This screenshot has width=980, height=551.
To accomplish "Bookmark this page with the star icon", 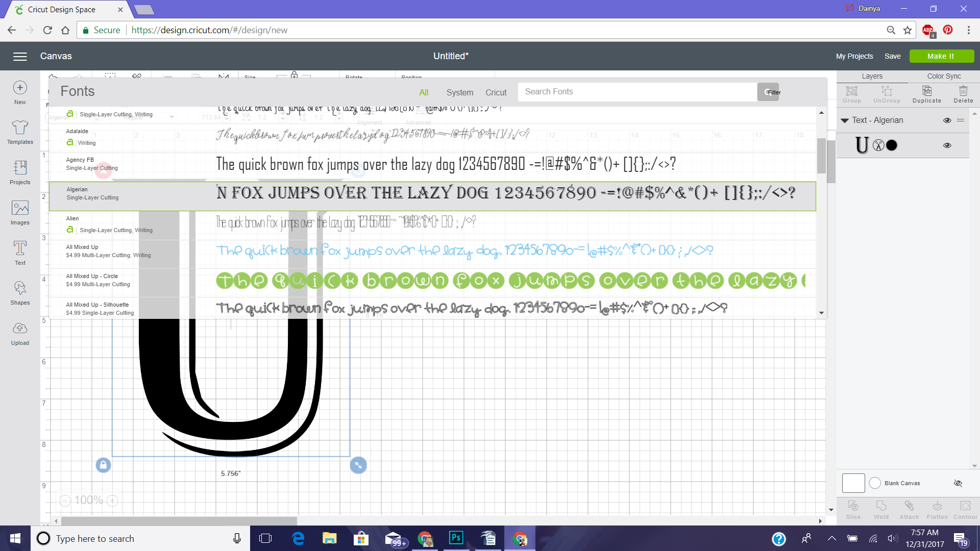I will tap(908, 30).
